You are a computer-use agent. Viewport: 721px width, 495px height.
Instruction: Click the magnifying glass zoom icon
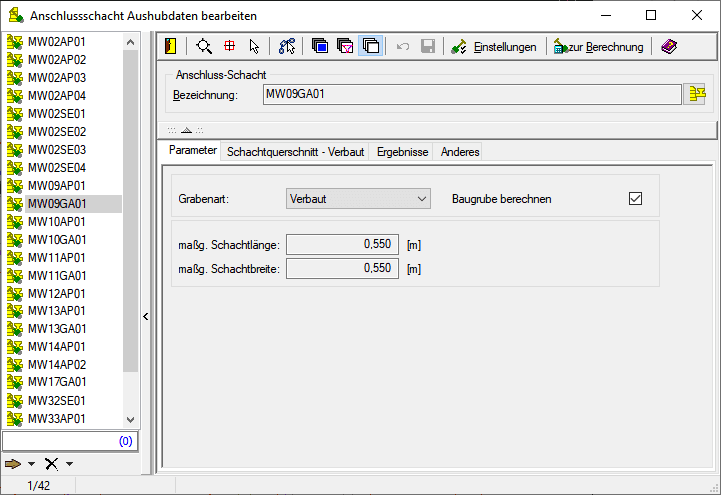tap(204, 46)
